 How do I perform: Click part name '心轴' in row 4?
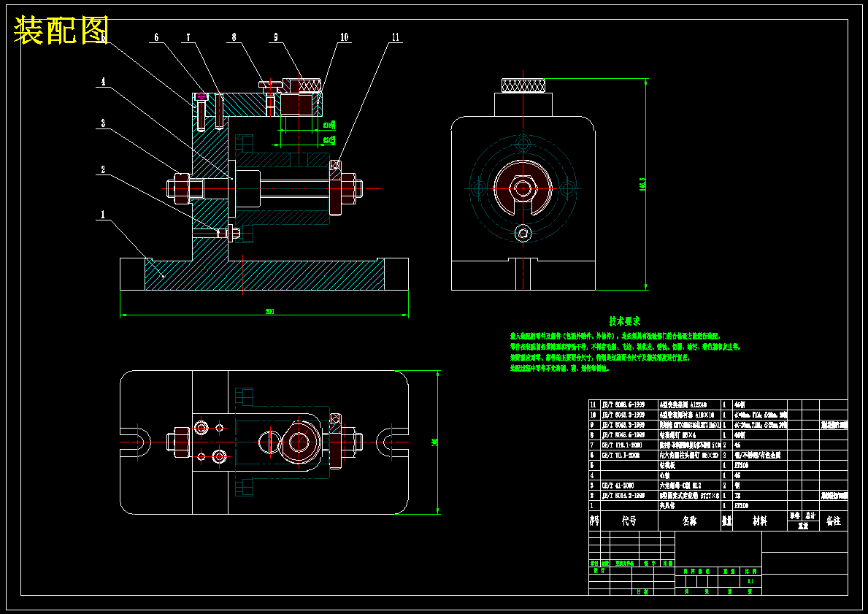click(x=665, y=475)
